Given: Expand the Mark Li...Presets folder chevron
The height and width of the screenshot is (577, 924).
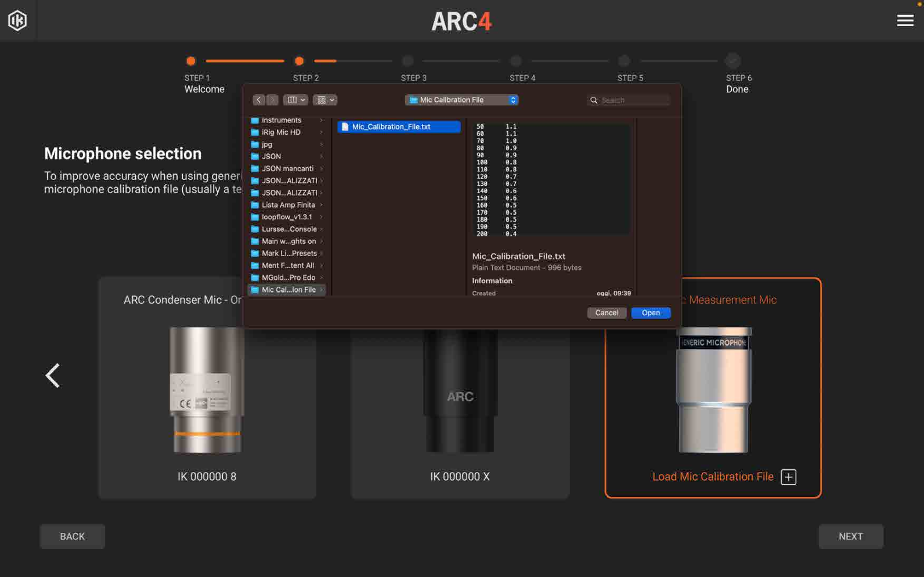Looking at the screenshot, I should [321, 254].
